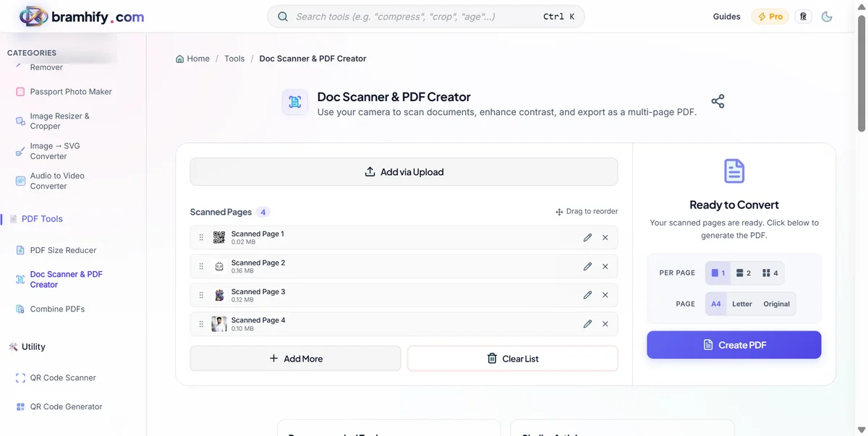Open the Pro upgrade badge

tap(770, 17)
